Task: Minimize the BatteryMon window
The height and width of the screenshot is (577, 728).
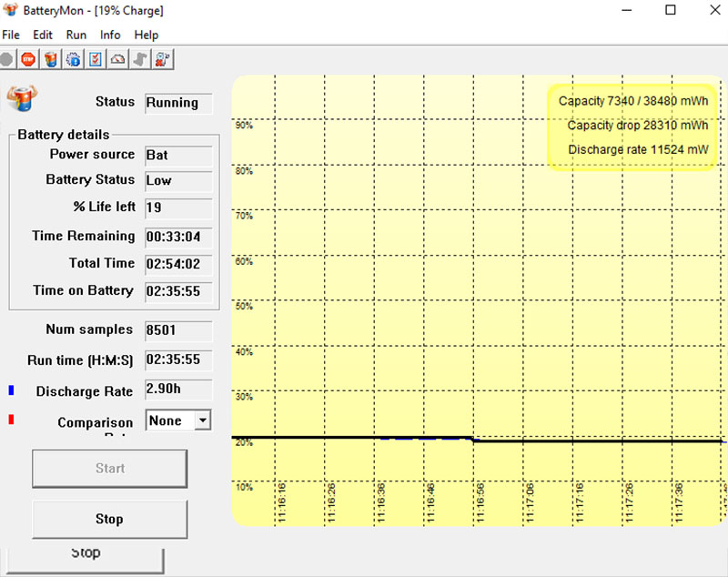Action: pyautogui.click(x=627, y=10)
